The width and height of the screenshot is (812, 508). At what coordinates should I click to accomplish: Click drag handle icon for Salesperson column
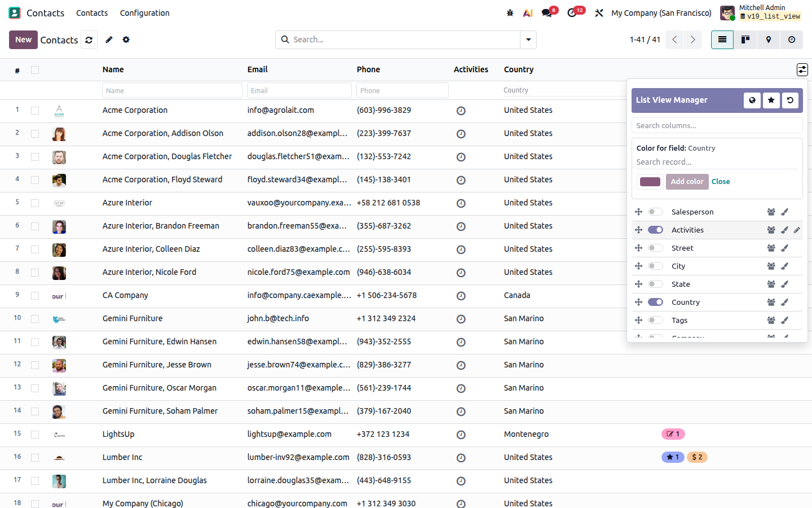[638, 212]
